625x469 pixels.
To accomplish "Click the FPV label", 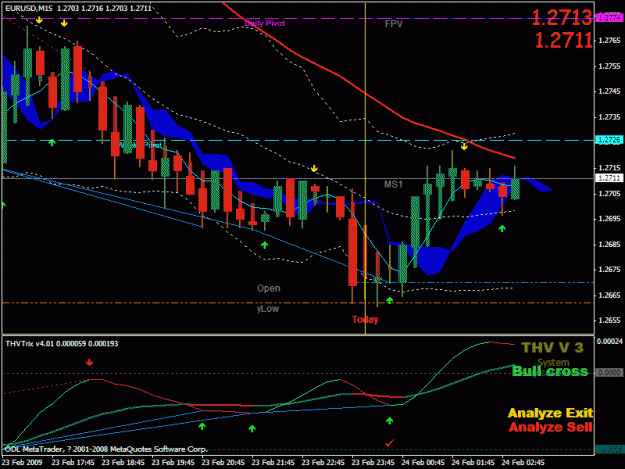I will point(393,24).
